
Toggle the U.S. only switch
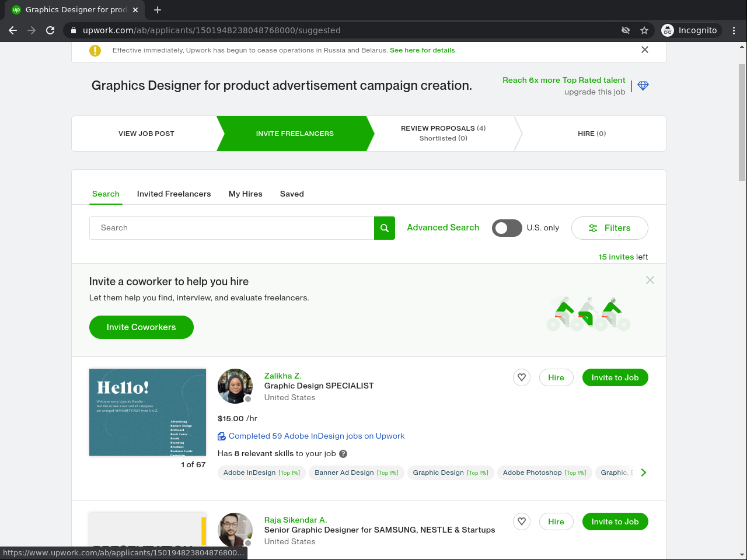click(x=507, y=228)
